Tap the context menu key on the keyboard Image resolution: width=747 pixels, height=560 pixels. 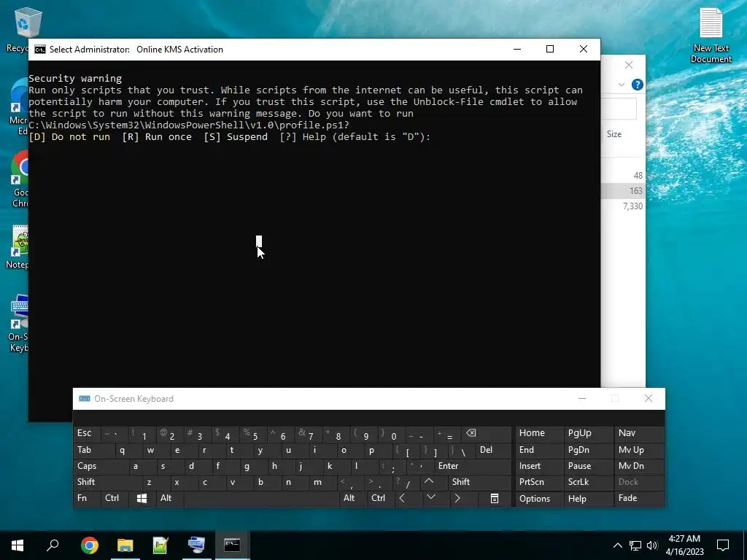pos(495,499)
